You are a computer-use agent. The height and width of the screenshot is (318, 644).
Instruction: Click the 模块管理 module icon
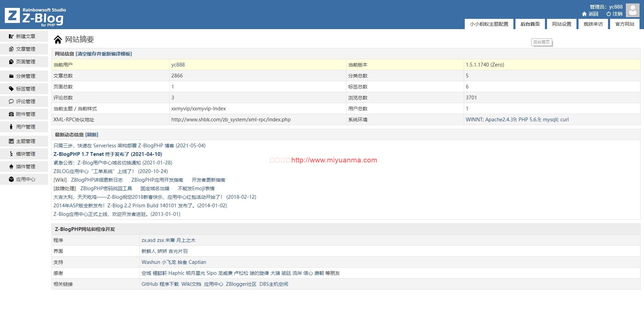[11, 154]
